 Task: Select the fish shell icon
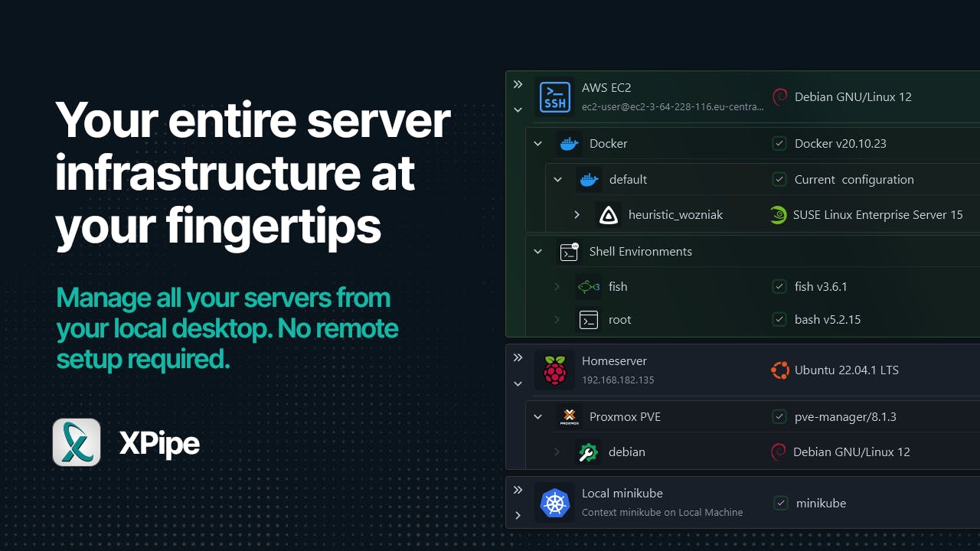[x=589, y=287]
